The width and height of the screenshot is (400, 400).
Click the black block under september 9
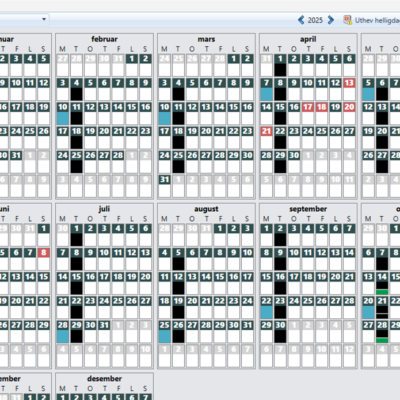pyautogui.click(x=280, y=264)
